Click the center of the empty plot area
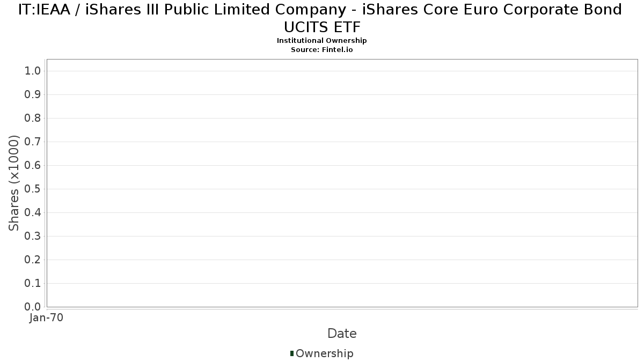This screenshot has height=362, width=644. click(x=342, y=183)
